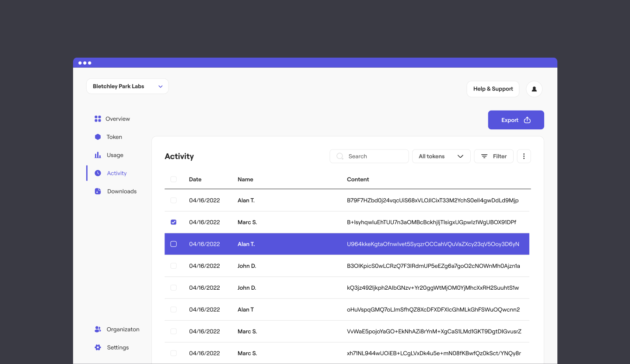Go to the Overview page

pos(118,119)
